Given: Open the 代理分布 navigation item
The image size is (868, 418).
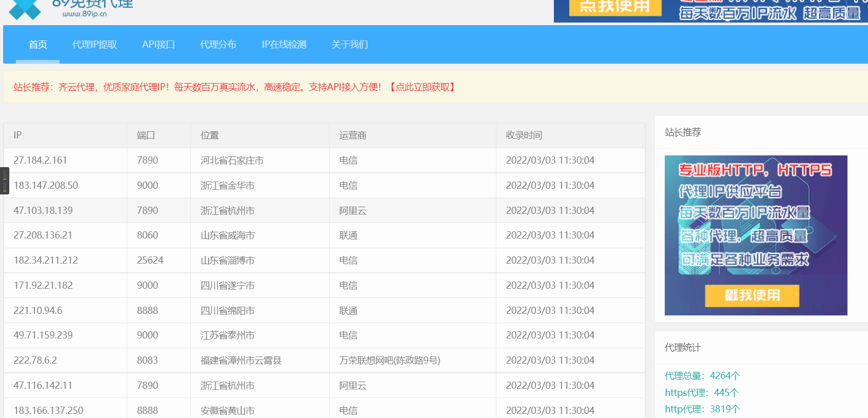Looking at the screenshot, I should point(218,45).
